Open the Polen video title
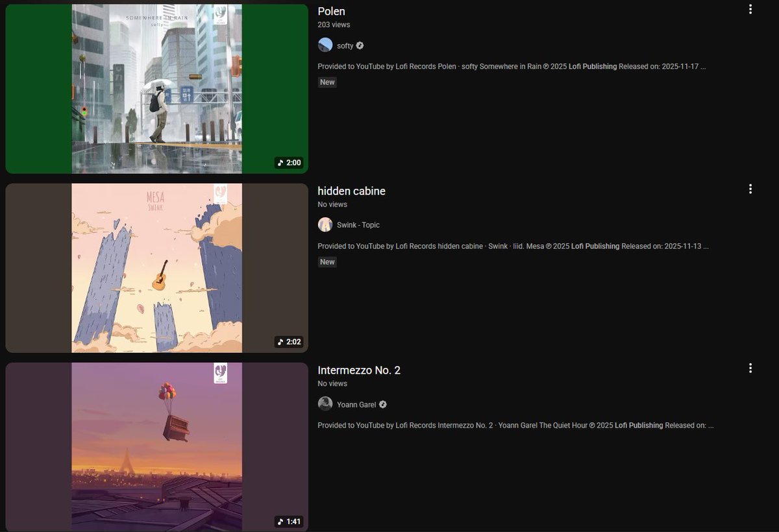Viewport: 779px width, 532px height. 331,12
